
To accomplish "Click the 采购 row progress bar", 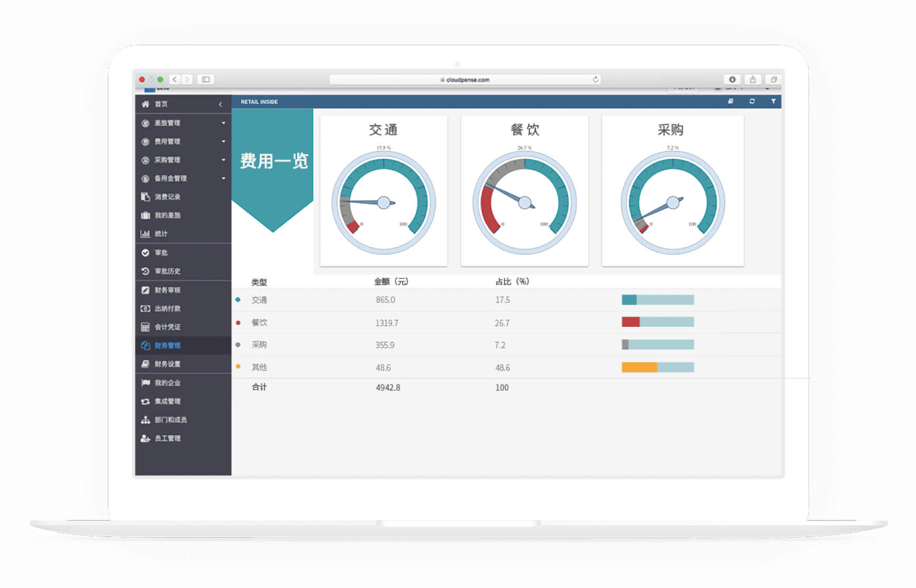I will (x=658, y=344).
